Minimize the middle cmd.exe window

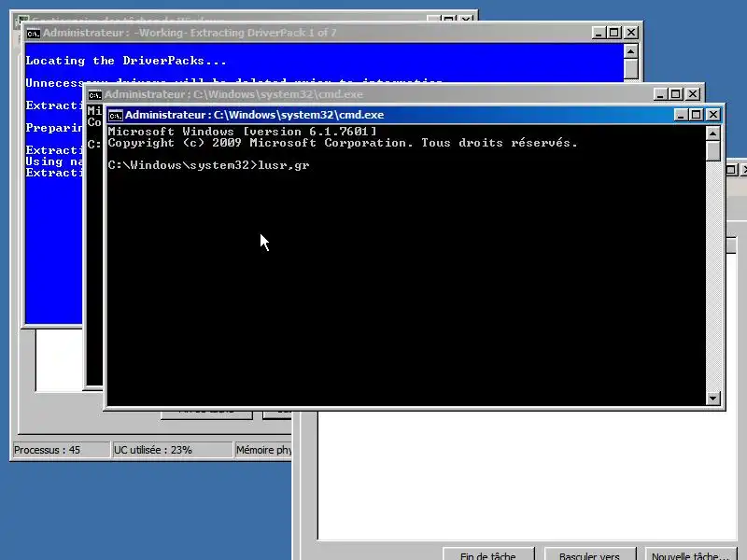[x=660, y=94]
